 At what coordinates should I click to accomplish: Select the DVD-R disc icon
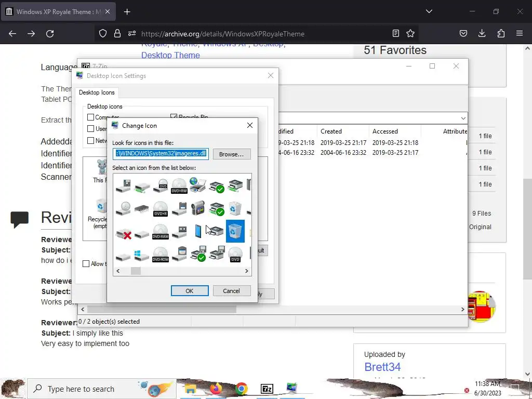[x=160, y=209]
